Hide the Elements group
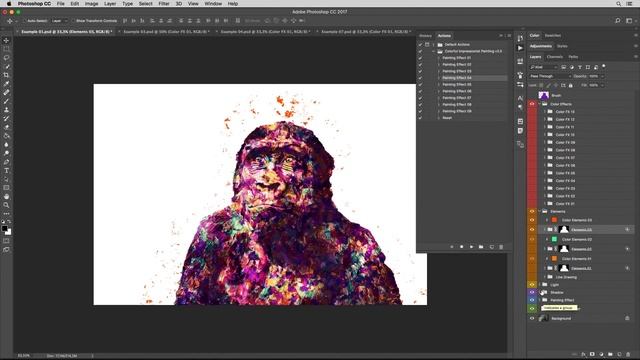Screen dimensions: 640x360 click(532, 211)
